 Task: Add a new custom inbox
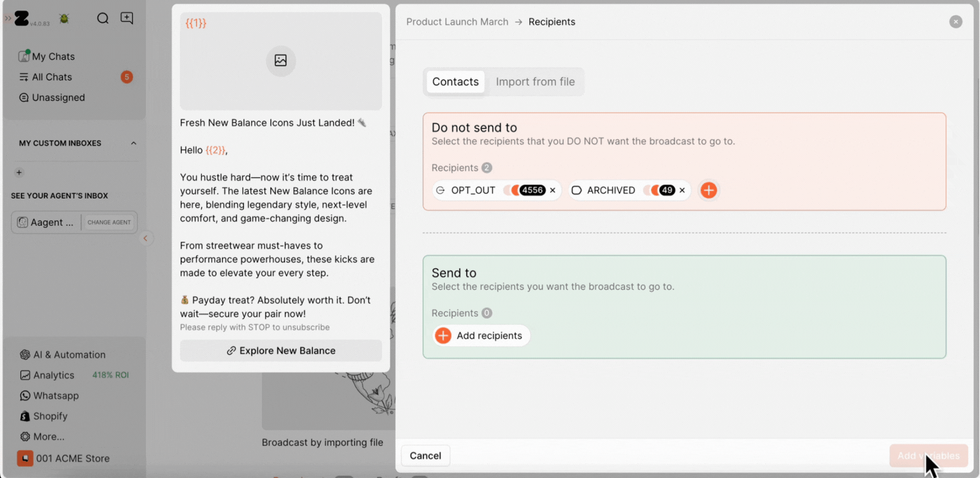[x=19, y=172]
